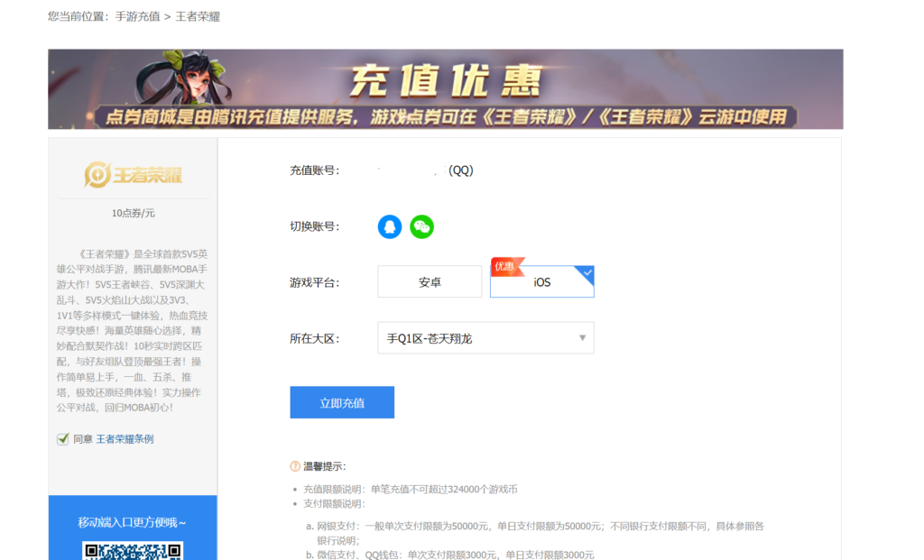Switch account using the QQ penguin icon
Image resolution: width=924 pixels, height=560 pixels.
click(390, 226)
